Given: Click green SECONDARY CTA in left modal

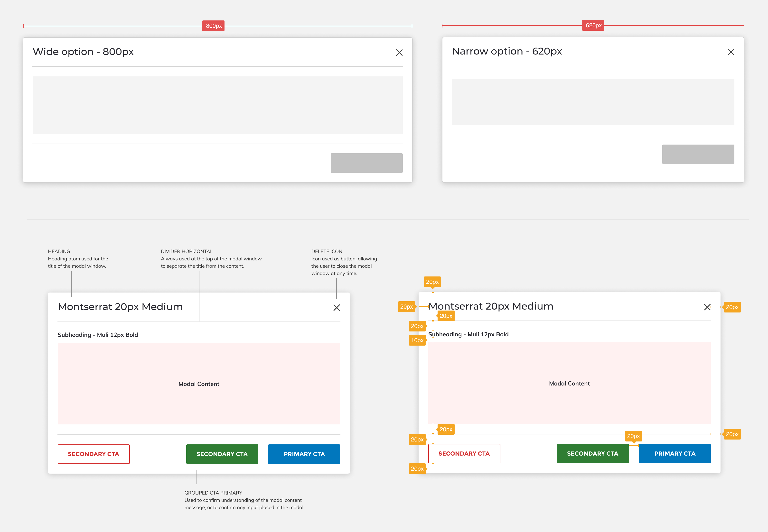Looking at the screenshot, I should 222,454.
